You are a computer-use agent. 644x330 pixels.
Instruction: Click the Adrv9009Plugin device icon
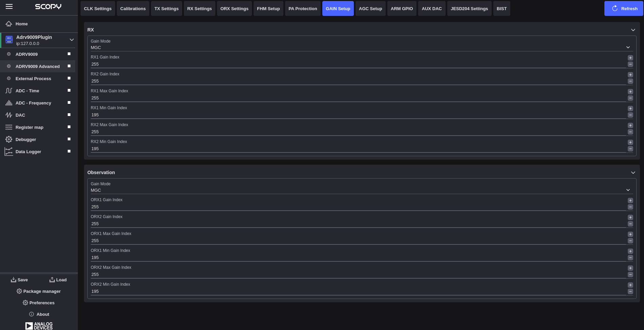(x=9, y=40)
